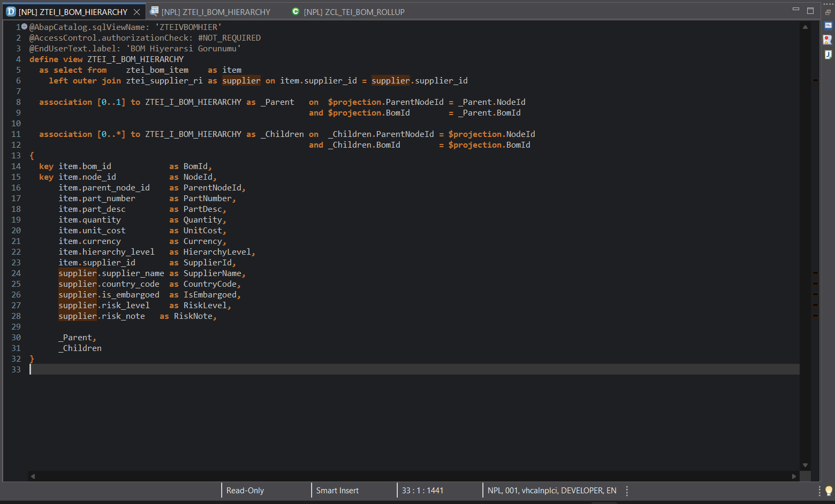835x504 pixels.
Task: Open the blue monitor view in side trim
Action: (828, 25)
